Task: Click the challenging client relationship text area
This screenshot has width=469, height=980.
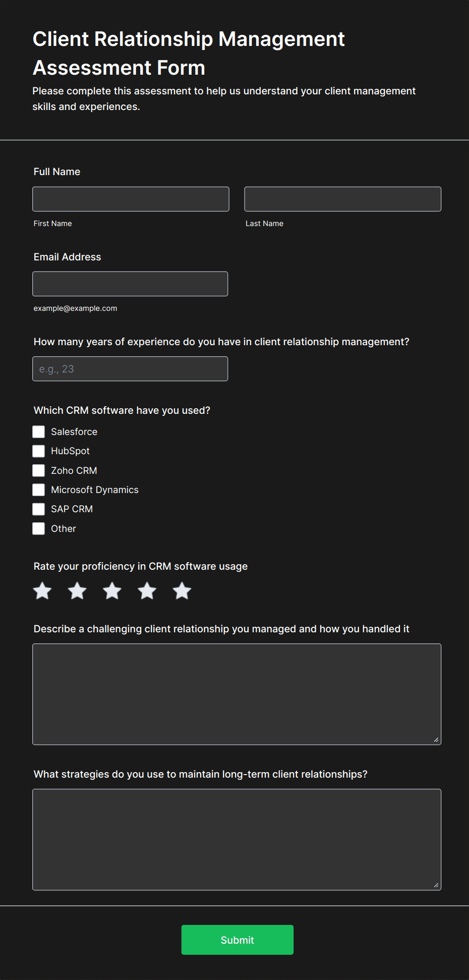Action: tap(237, 694)
